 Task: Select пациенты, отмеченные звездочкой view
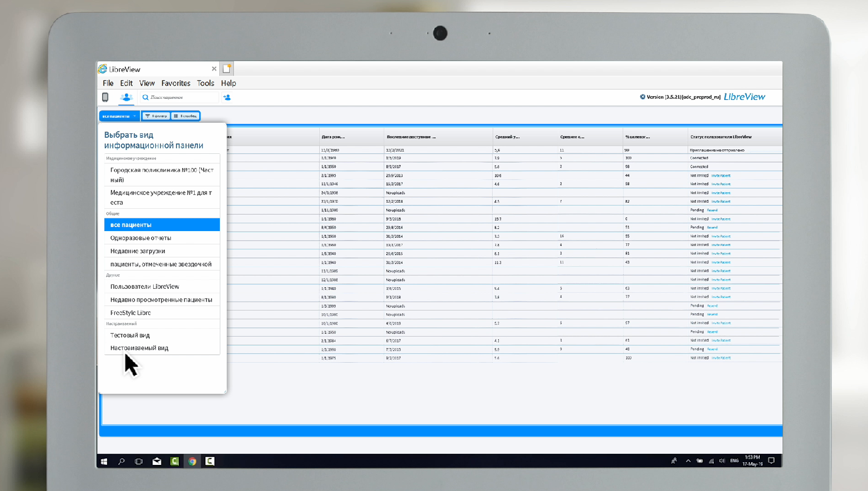pyautogui.click(x=162, y=264)
